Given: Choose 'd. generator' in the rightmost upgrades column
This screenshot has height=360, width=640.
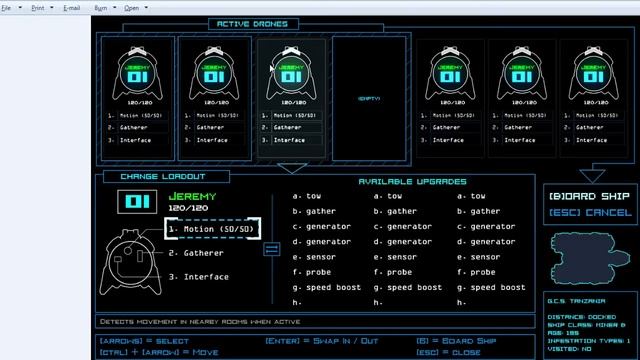Looking at the screenshot, I should point(486,242).
